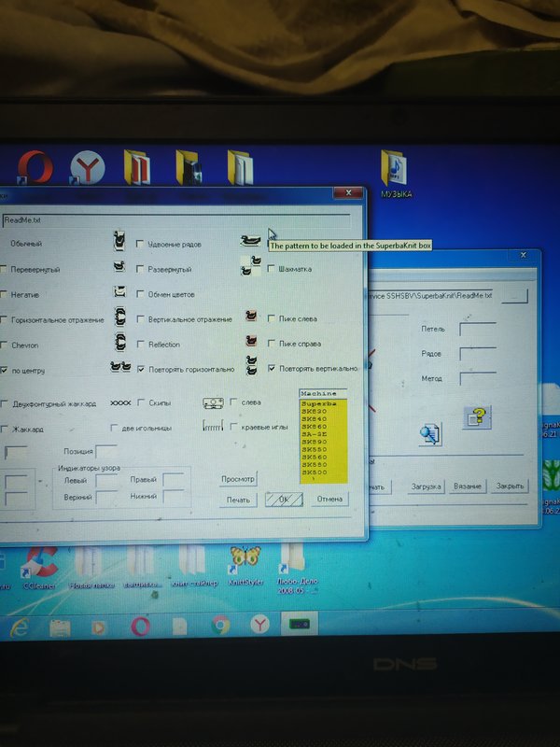Enable the Негатив checkbox
560x747 pixels.
point(4,294)
